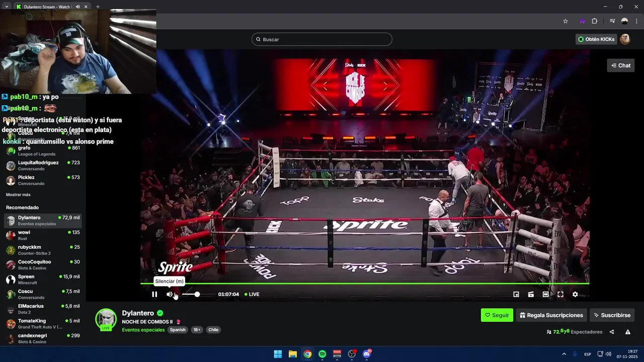Click the cast/clip icon in player controls
This screenshot has height=362, width=644.
click(531, 294)
